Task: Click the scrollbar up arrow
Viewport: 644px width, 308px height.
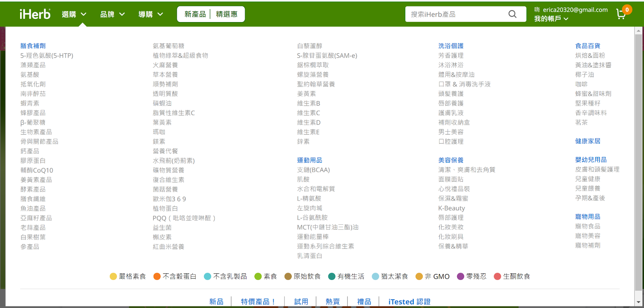Action: pyautogui.click(x=638, y=31)
